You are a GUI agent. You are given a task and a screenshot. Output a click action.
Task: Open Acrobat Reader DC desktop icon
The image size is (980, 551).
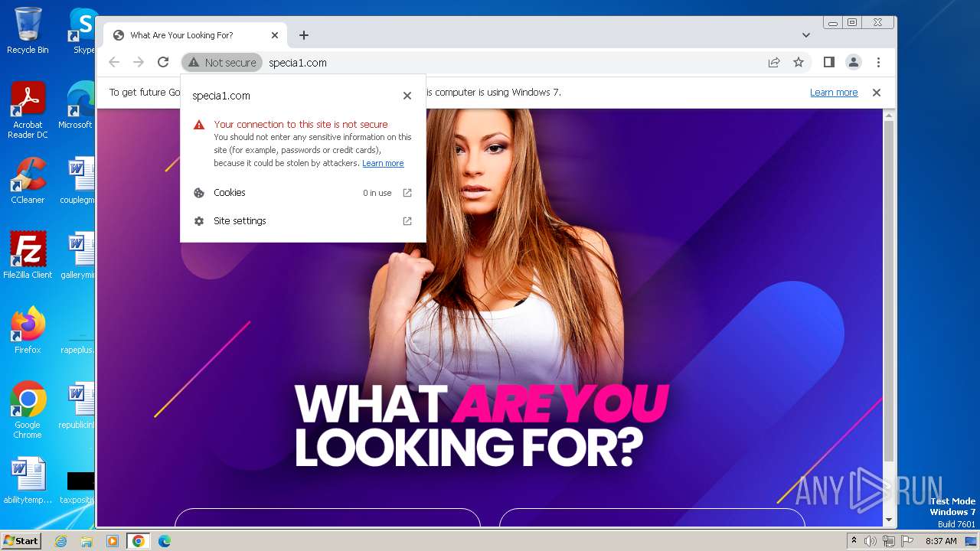(x=28, y=110)
